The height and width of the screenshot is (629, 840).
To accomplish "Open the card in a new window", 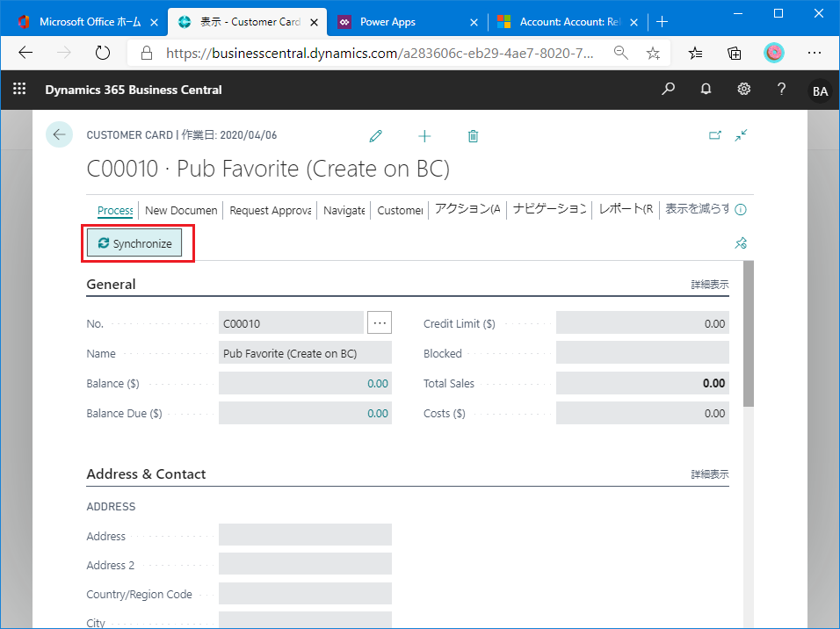I will [x=715, y=135].
